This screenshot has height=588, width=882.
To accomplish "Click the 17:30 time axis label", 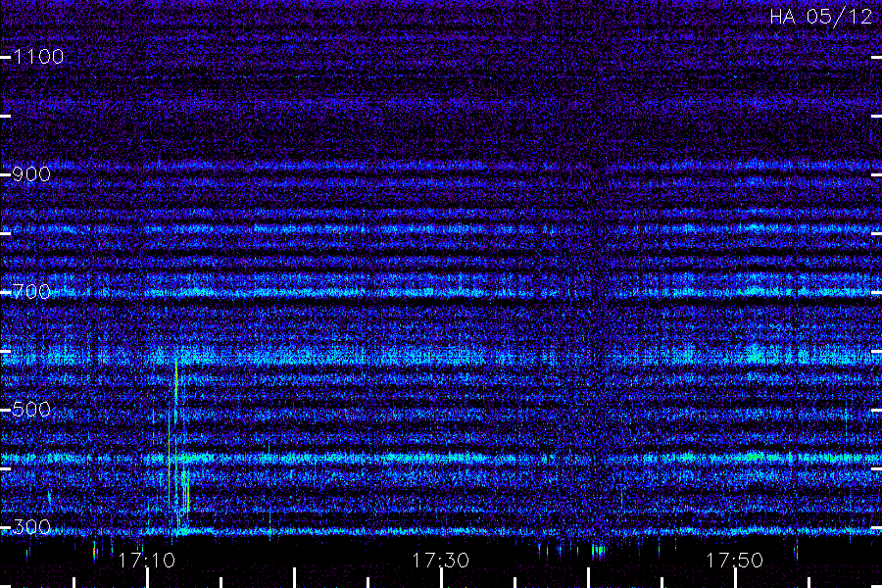I will pyautogui.click(x=440, y=561).
